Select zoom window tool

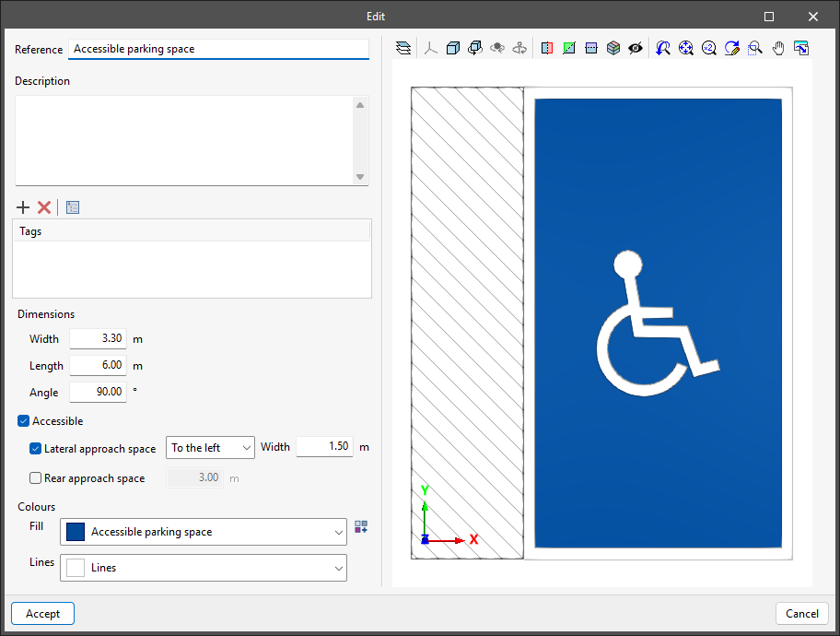pos(755,48)
